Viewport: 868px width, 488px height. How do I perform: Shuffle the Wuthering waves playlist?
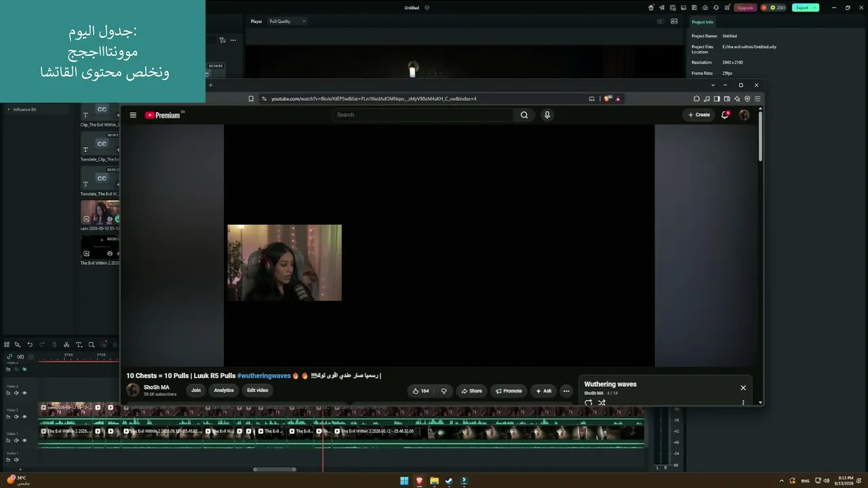tap(601, 403)
